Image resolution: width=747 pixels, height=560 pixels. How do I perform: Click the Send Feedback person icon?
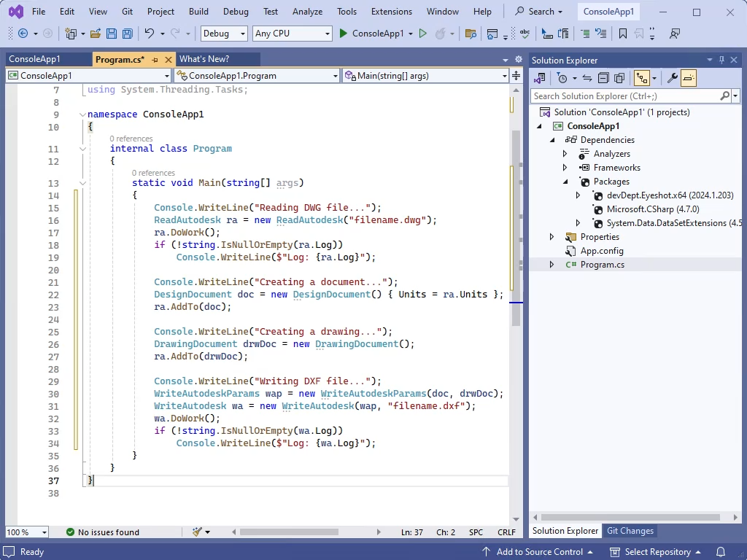(675, 34)
